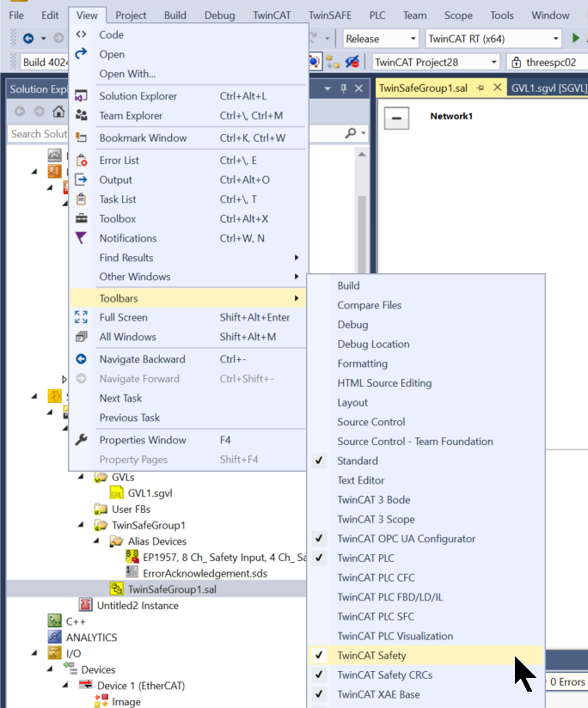
Task: Click the Code icon in View menu
Action: coord(82,34)
